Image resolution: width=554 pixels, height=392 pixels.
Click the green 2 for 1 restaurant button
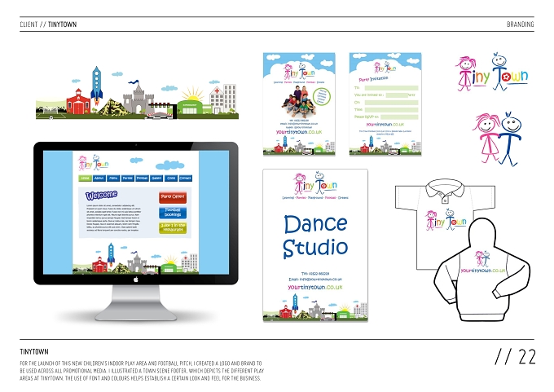[x=173, y=227]
